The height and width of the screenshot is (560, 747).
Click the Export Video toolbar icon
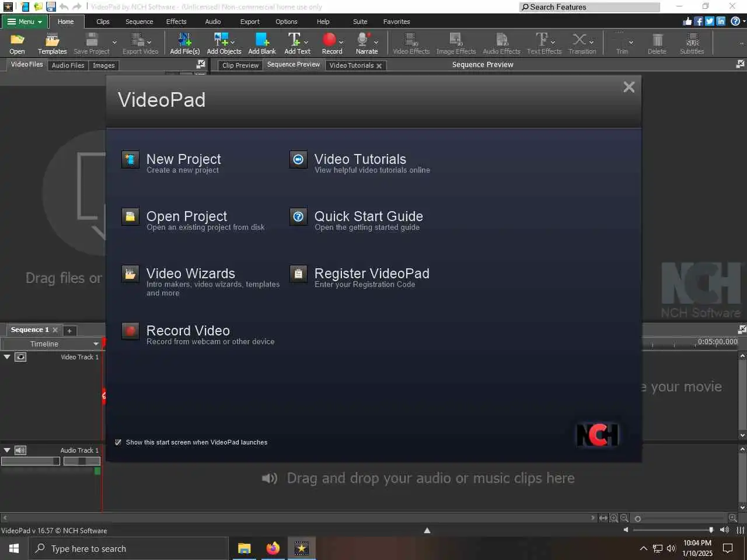138,40
